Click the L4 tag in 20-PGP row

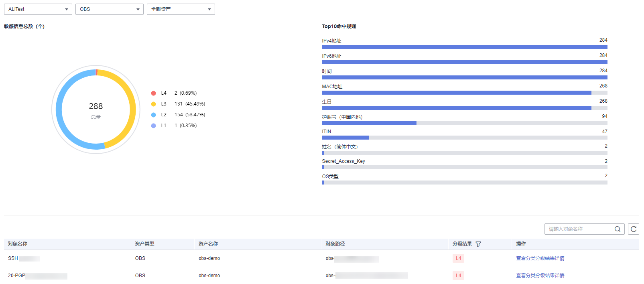458,276
